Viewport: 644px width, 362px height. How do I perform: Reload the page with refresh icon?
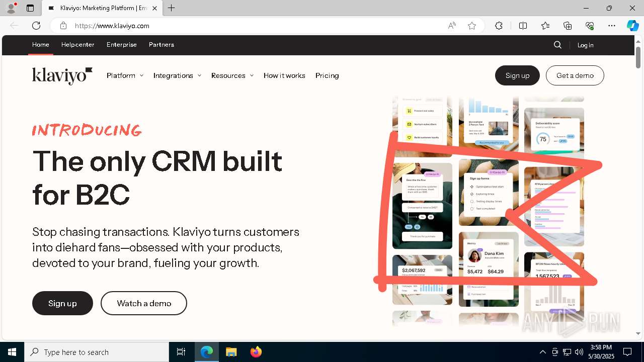click(x=36, y=26)
